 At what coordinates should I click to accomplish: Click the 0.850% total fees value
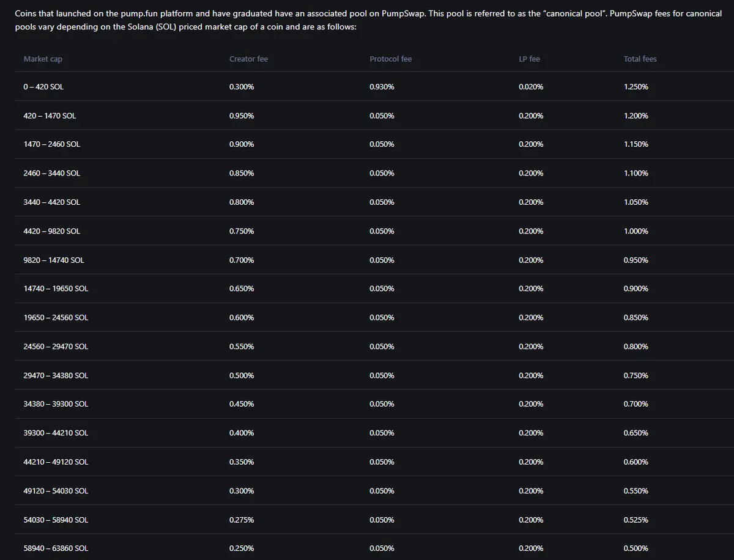pyautogui.click(x=636, y=317)
